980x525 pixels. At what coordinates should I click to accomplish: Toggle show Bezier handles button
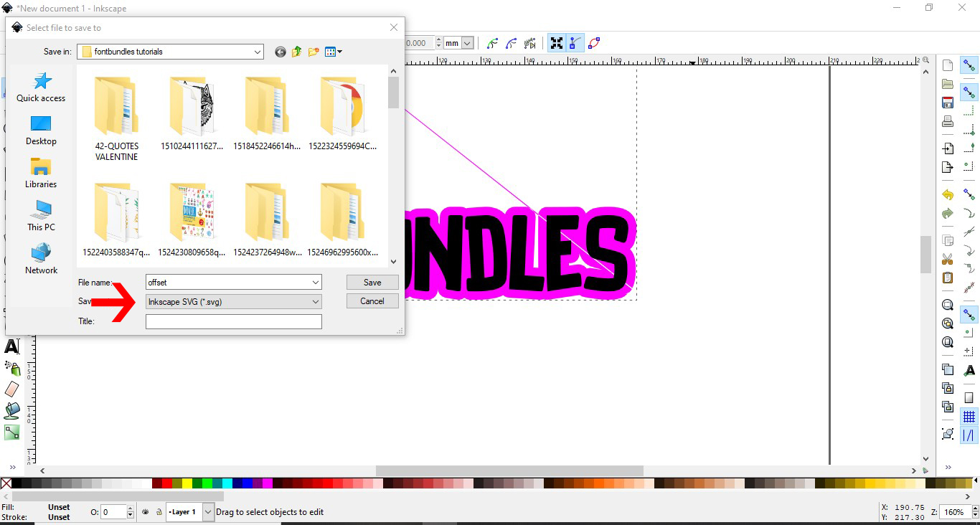pyautogui.click(x=575, y=43)
